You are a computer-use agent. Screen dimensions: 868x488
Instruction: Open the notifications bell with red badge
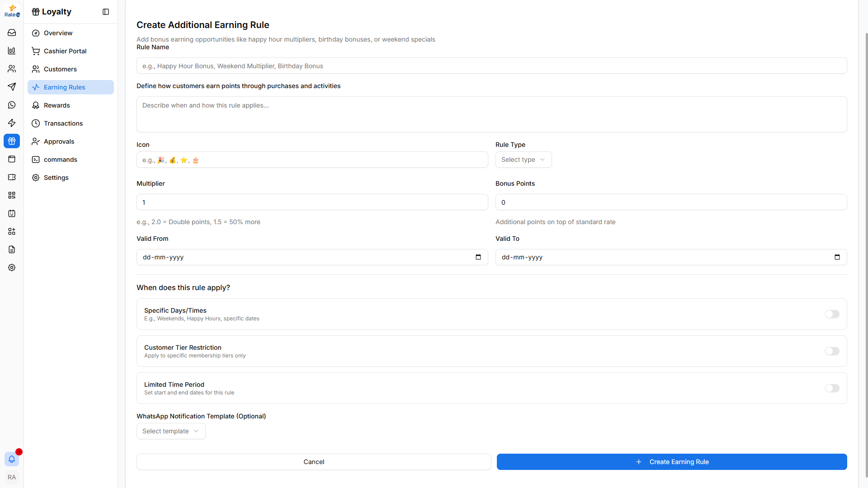(x=12, y=459)
